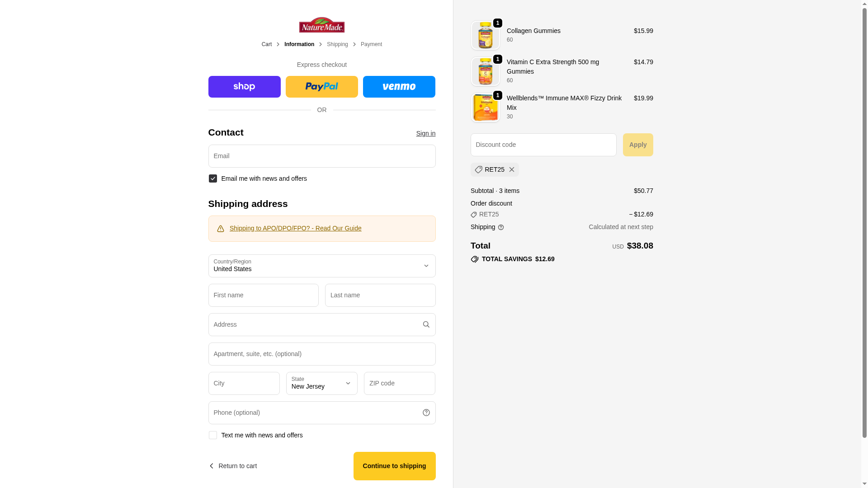Enable Text me with news and offers
This screenshot has width=868, height=488.
(212, 435)
